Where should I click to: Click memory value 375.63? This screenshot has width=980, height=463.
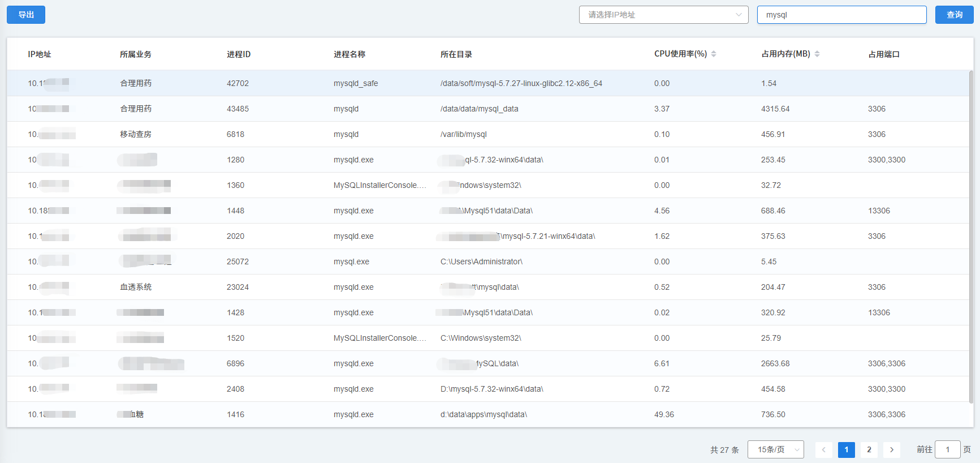coord(773,236)
